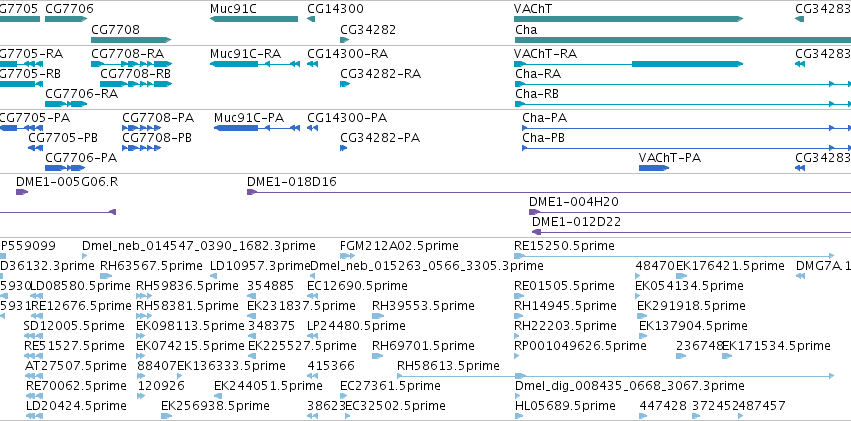Viewport: 851px width, 421px height.
Task: Select the VAChT-PA protein bar
Action: tap(654, 168)
